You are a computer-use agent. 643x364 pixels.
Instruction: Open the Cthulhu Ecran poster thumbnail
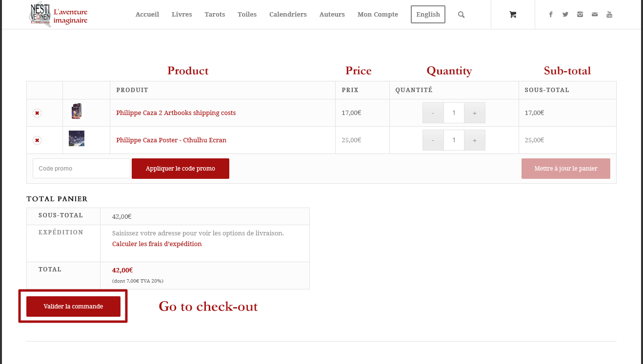(x=77, y=138)
